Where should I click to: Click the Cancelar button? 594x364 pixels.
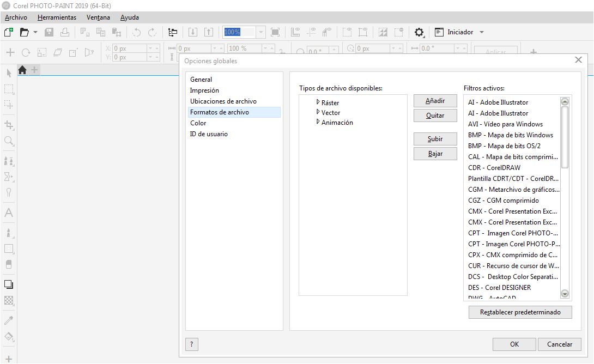(560, 344)
